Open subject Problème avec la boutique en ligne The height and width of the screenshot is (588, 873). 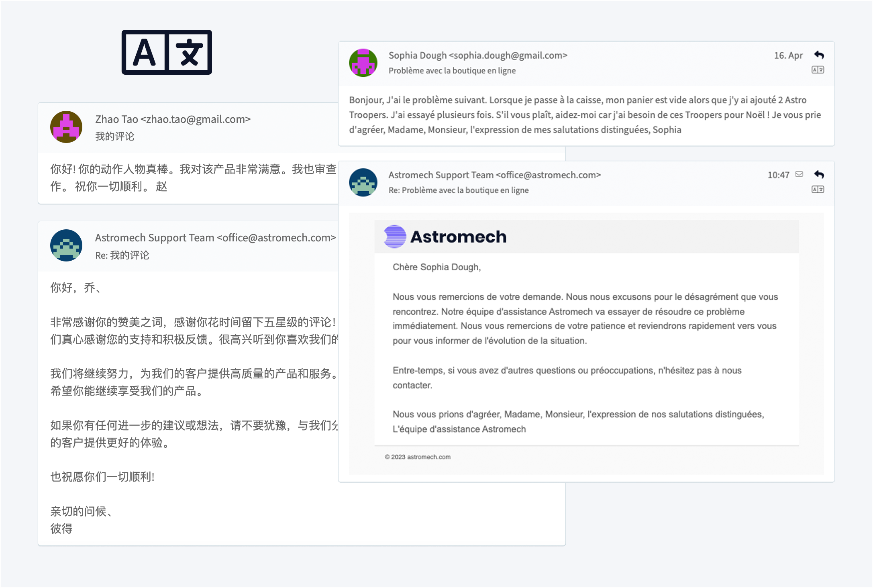coord(452,71)
